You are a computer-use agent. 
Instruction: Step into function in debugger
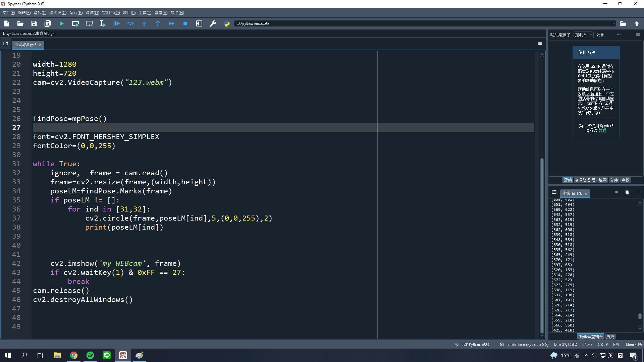[x=144, y=23]
